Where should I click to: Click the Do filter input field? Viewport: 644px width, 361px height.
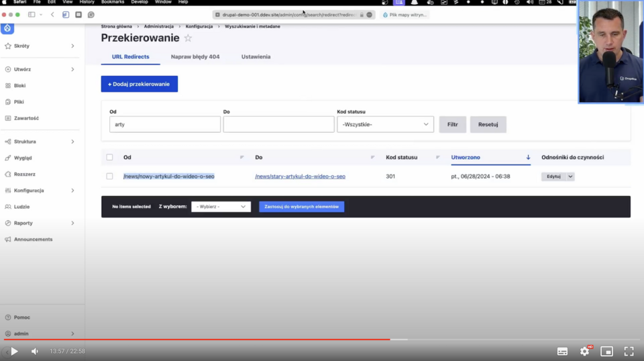278,124
